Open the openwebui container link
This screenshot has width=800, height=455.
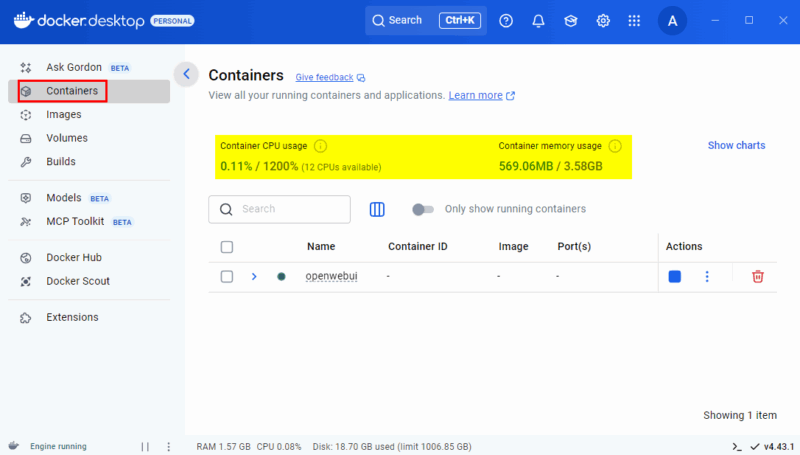pyautogui.click(x=331, y=276)
